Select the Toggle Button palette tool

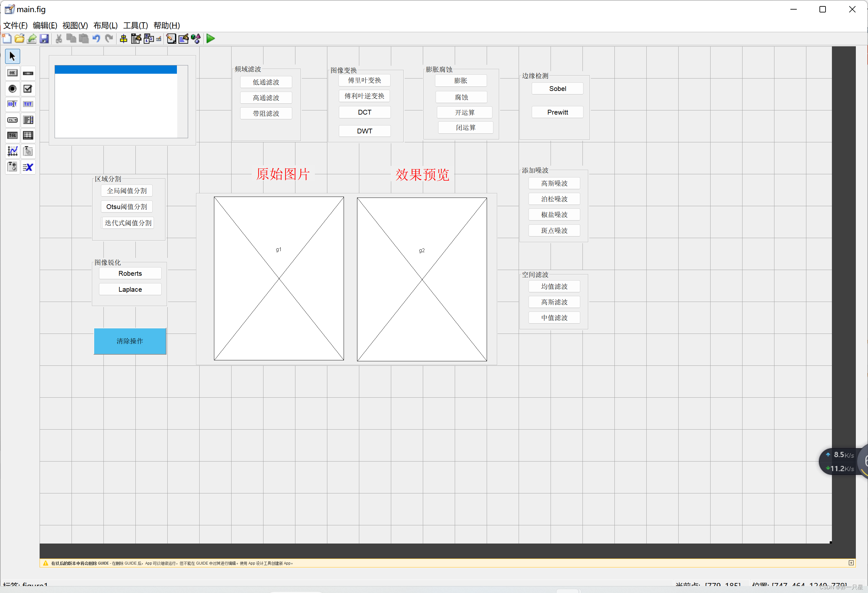point(12,135)
